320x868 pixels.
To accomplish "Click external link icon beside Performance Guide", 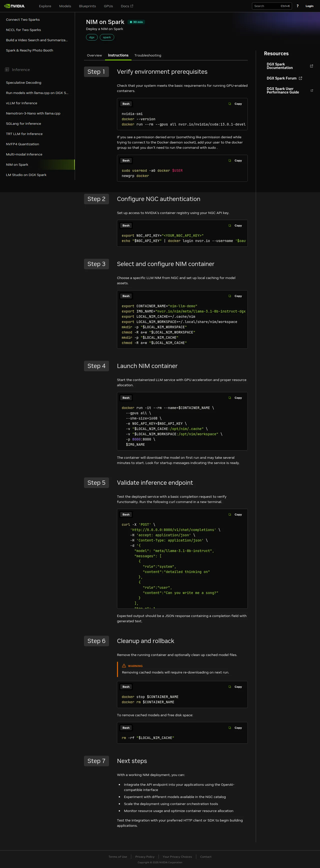I will click(x=311, y=91).
